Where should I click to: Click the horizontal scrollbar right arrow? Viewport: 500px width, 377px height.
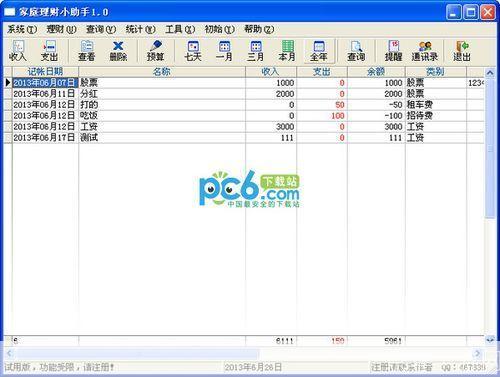tap(478, 353)
